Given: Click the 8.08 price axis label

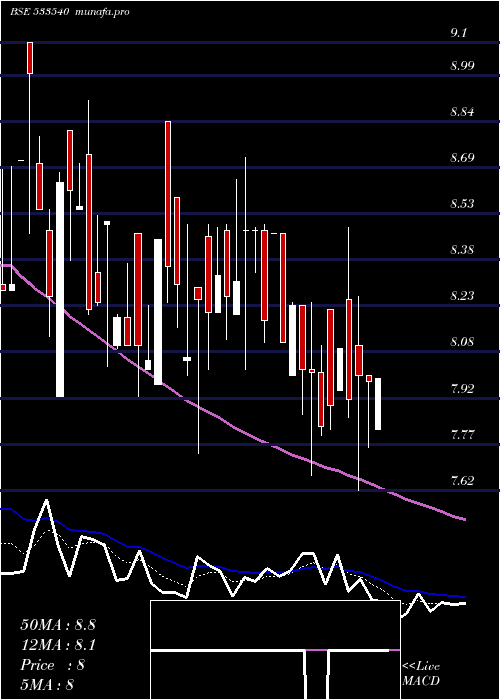Looking at the screenshot, I should tap(462, 342).
